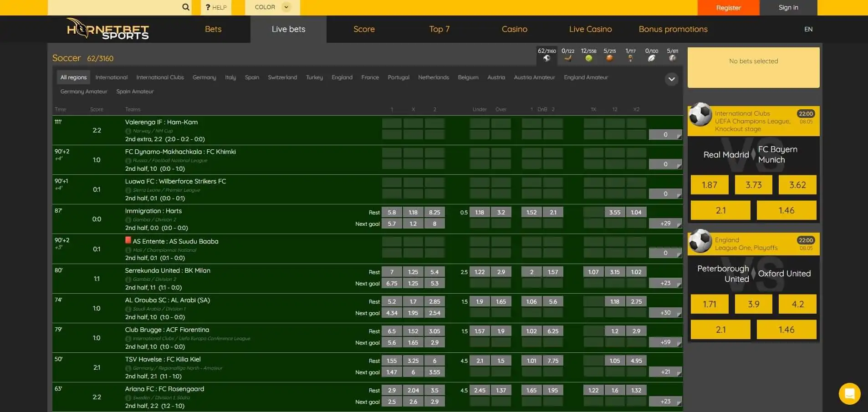This screenshot has height=412, width=868.
Task: Open the Casino tab
Action: [x=514, y=29]
